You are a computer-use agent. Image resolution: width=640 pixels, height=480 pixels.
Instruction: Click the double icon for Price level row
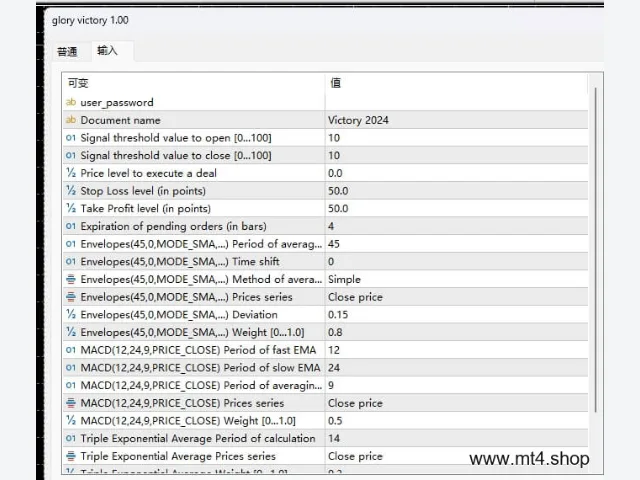coord(71,173)
